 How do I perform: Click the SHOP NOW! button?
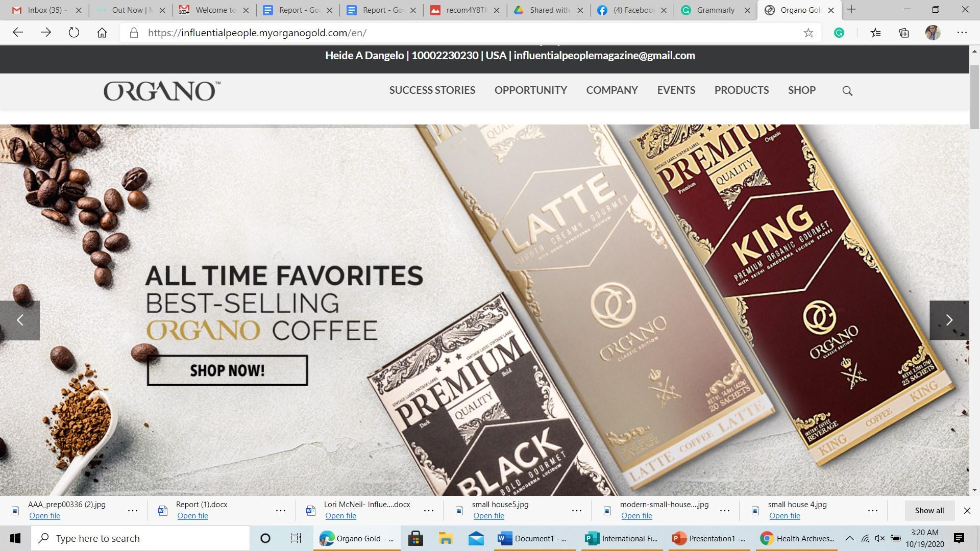[x=227, y=370]
